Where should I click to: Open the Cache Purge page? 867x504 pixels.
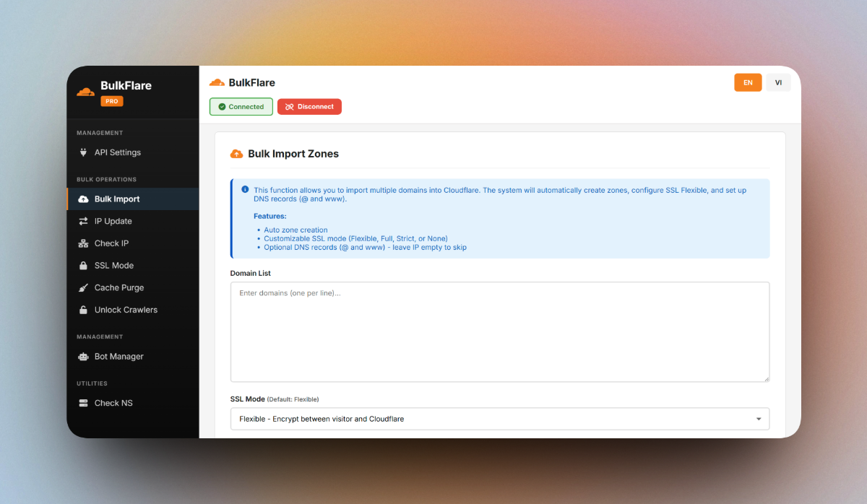pyautogui.click(x=133, y=287)
